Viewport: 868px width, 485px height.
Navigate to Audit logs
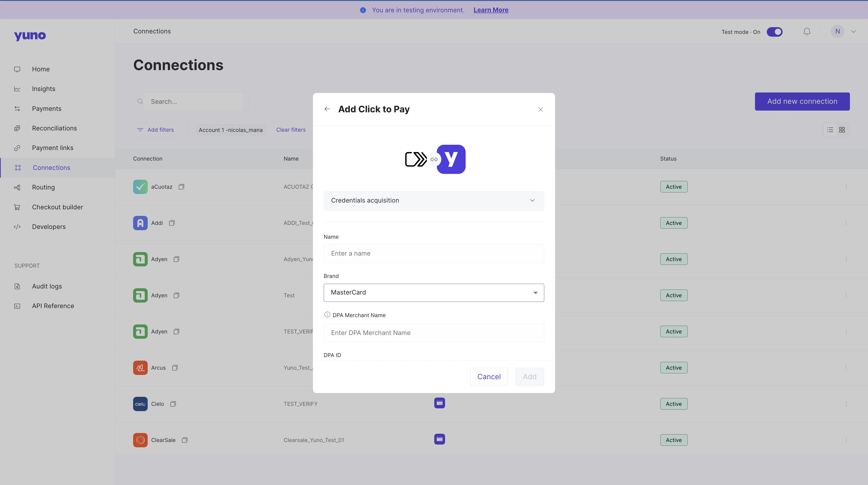[x=47, y=286]
